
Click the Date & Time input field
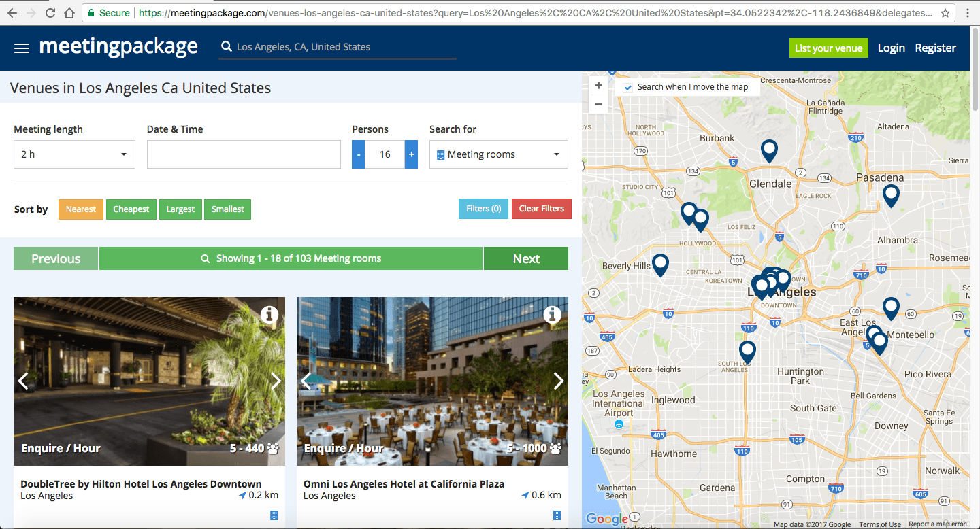244,154
